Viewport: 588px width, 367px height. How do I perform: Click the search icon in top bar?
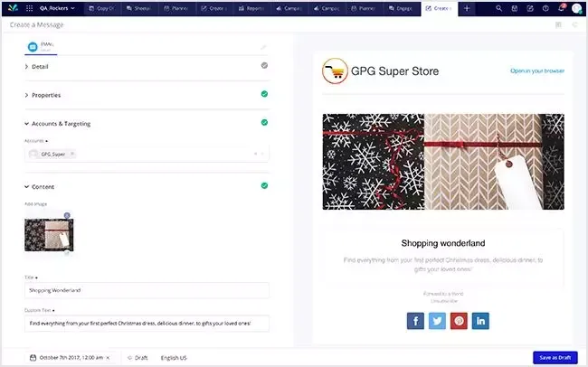click(498, 8)
